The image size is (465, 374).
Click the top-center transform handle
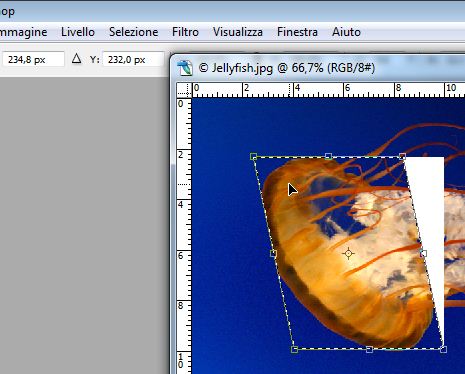[x=328, y=156]
